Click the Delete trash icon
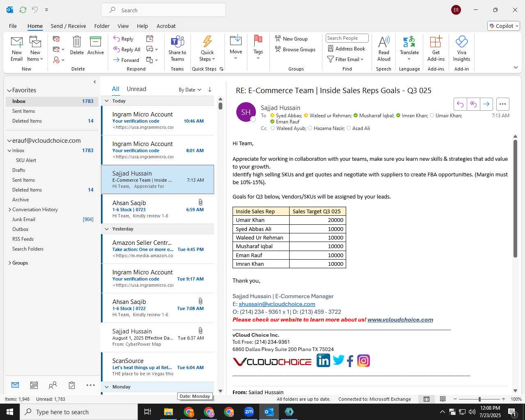Image resolution: width=525 pixels, height=420 pixels. pos(77,41)
